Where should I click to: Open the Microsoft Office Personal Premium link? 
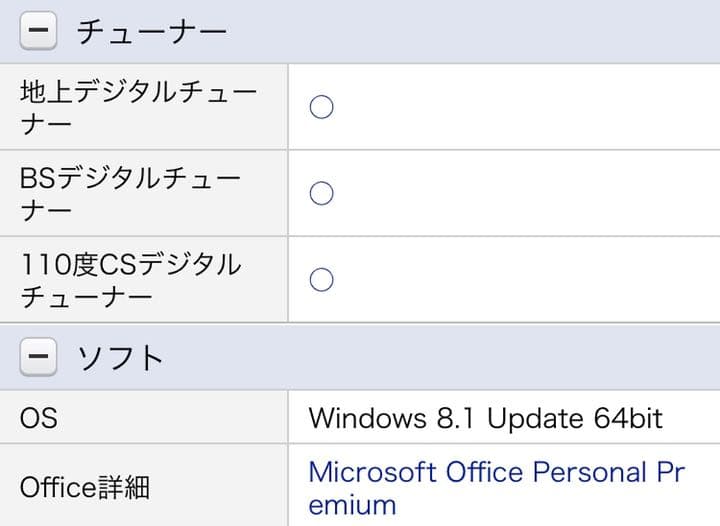(496, 471)
